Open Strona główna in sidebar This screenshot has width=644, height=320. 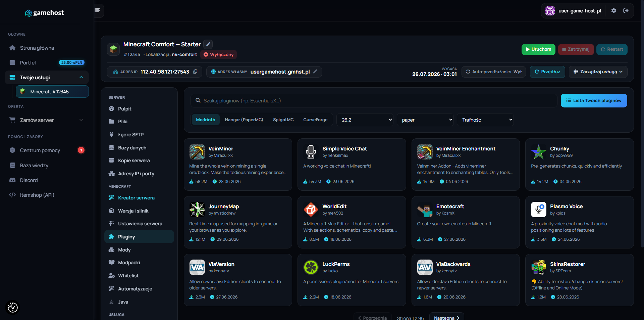click(x=47, y=48)
